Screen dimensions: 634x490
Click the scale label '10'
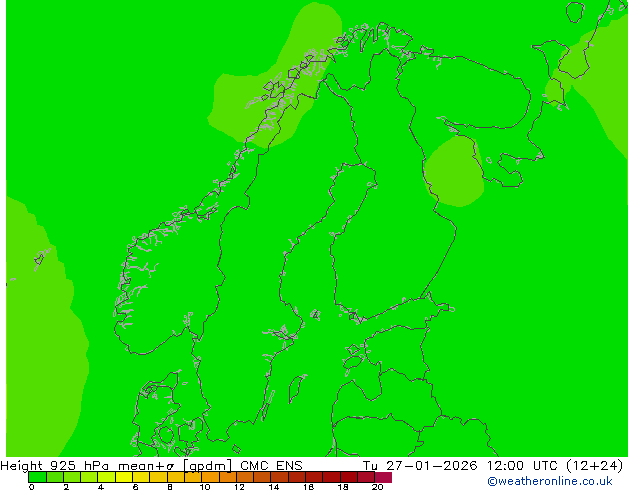(205, 487)
